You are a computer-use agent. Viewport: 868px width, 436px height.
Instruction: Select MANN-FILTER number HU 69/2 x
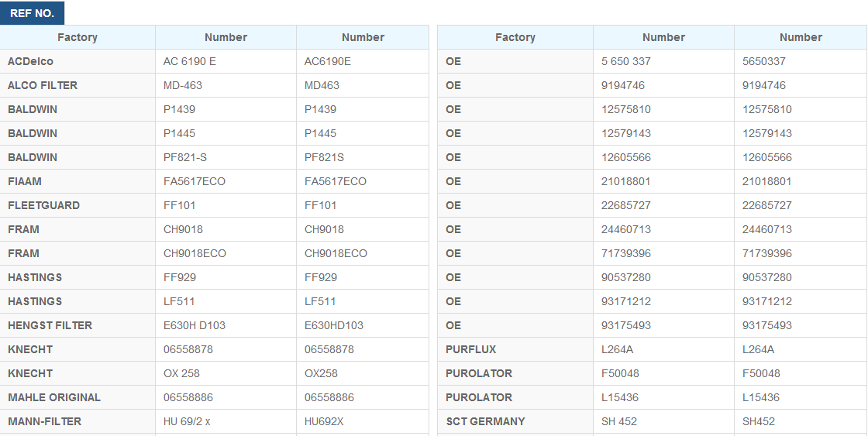coord(187,421)
